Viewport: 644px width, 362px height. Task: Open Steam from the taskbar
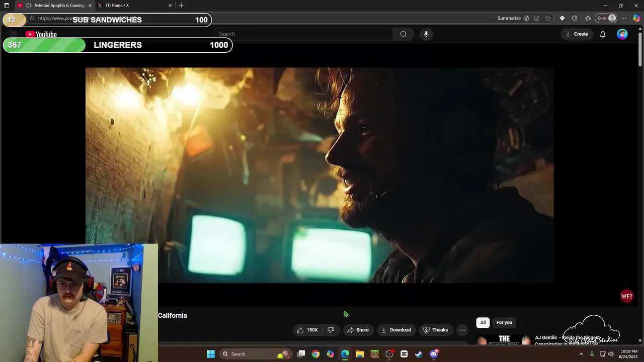[419, 354]
